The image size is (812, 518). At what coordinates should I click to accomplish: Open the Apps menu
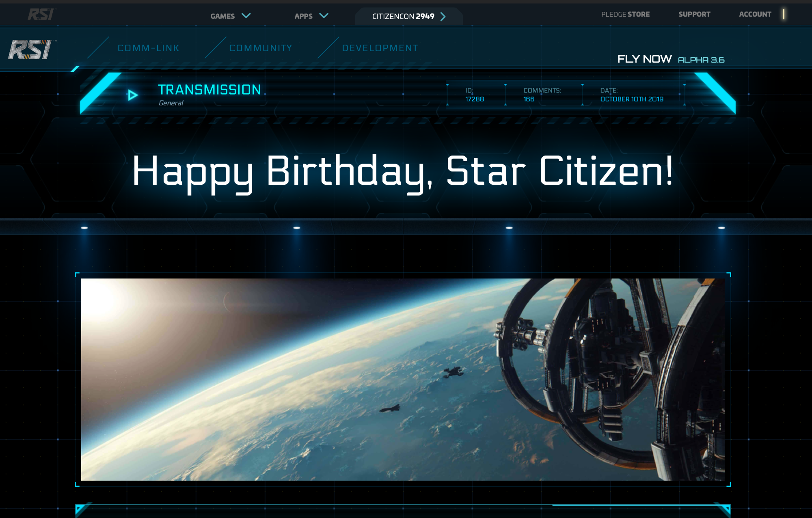click(303, 16)
